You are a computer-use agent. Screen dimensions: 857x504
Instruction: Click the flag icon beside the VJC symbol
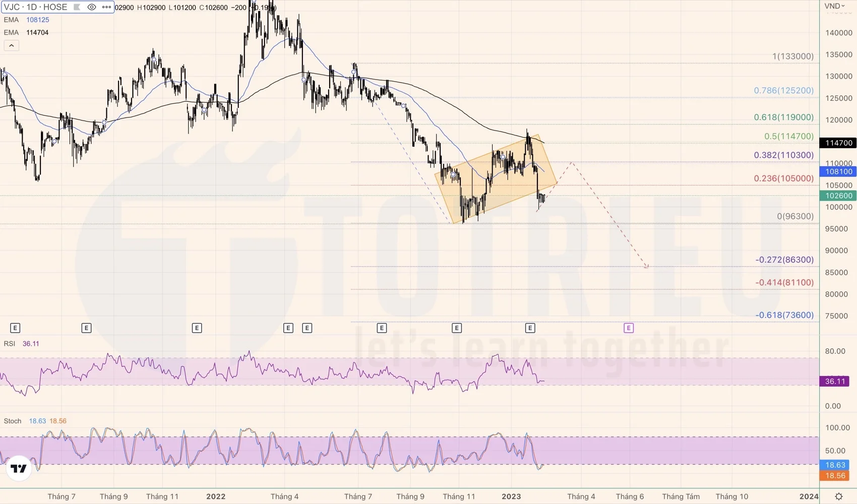[76, 7]
